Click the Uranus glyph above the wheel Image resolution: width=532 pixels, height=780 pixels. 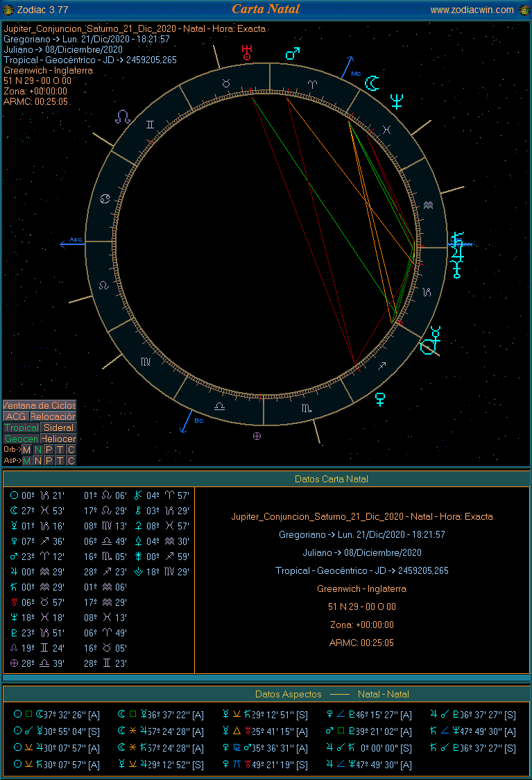coord(247,52)
